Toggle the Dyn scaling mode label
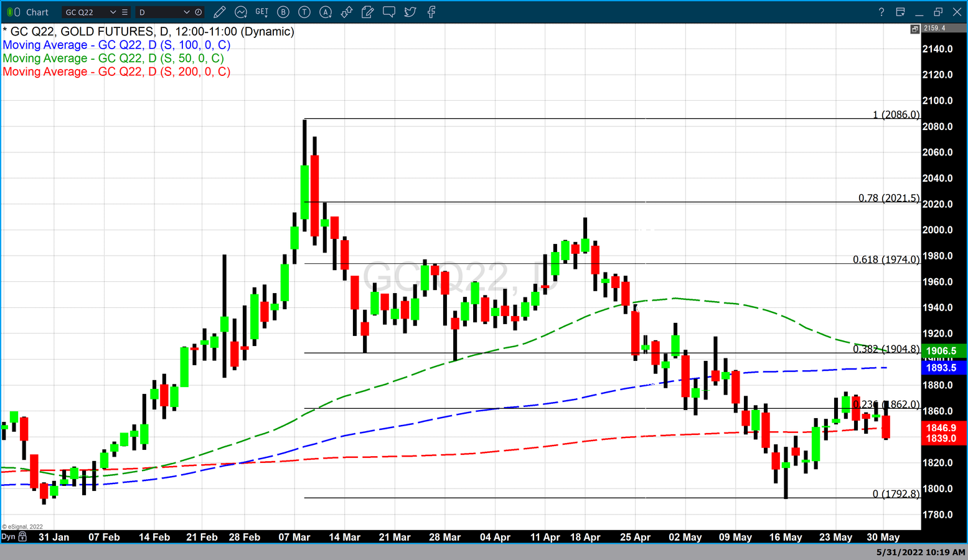Viewport: 968px width, 560px height. click(x=8, y=536)
